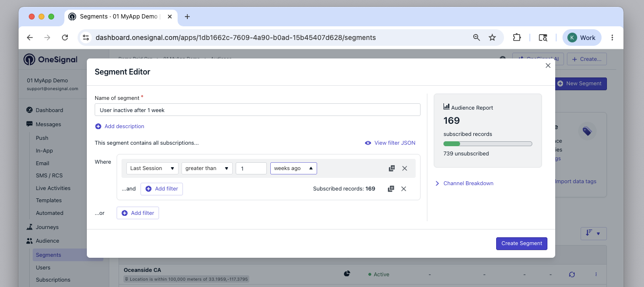Click the site information icon in address bar
This screenshot has width=644, height=287.
click(x=86, y=38)
